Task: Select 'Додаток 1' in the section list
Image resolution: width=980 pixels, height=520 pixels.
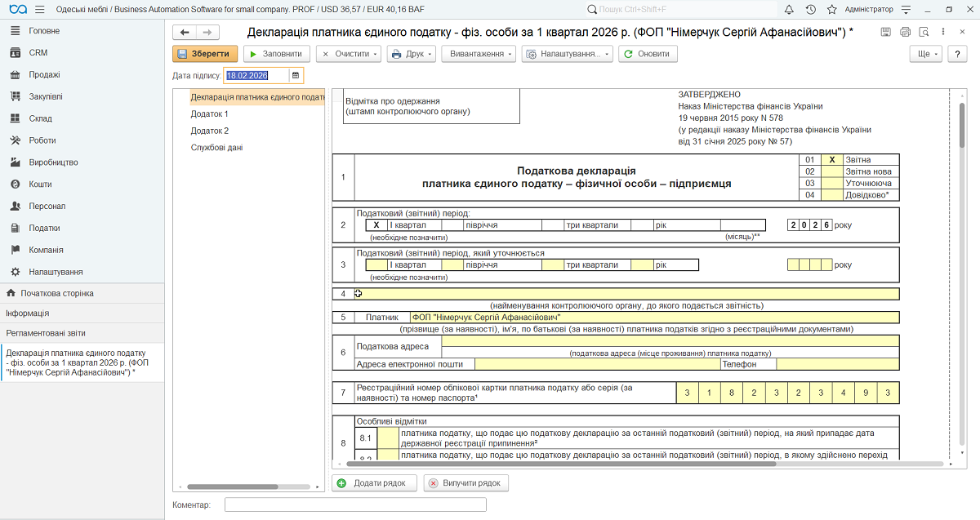Action: pos(210,114)
